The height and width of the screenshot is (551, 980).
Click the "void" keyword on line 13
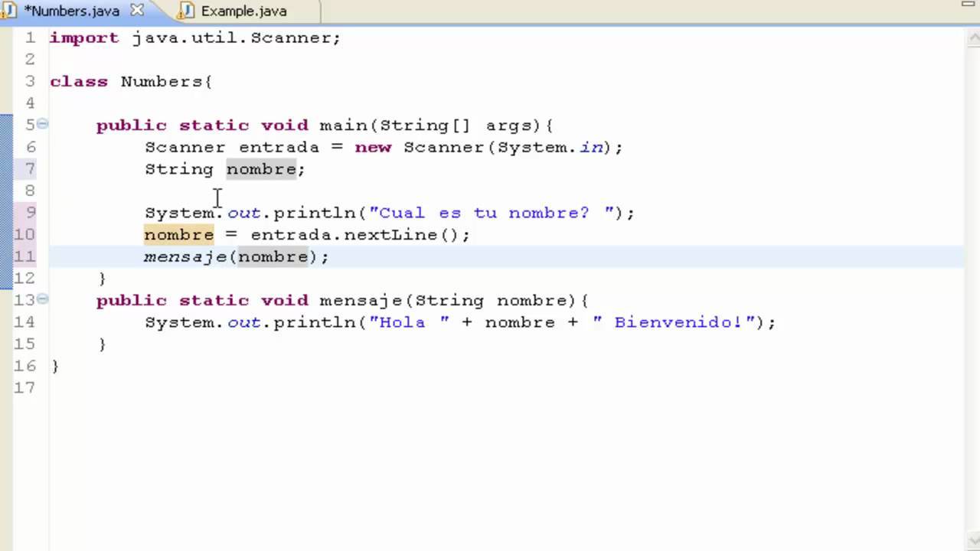[284, 301]
